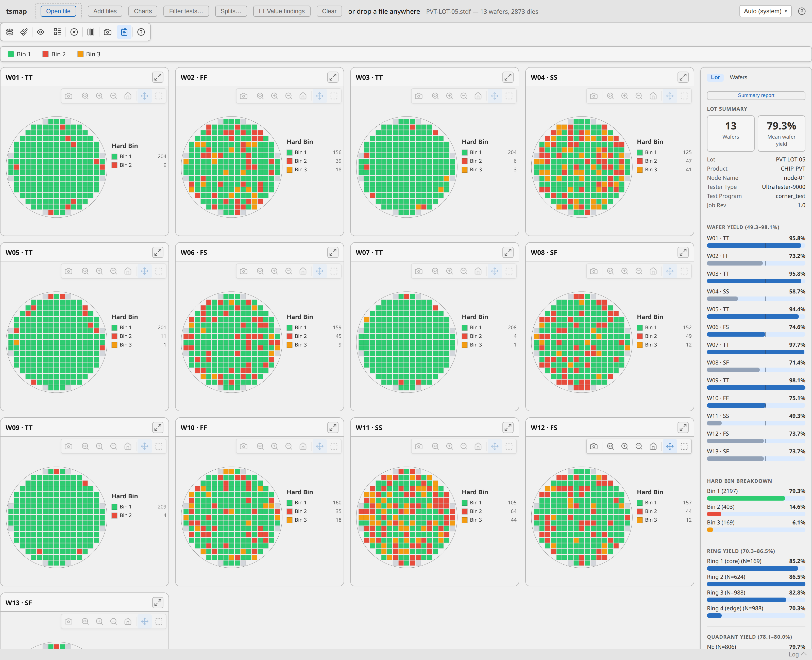Click the W03 · TT wafer map thumbnail

pos(407,167)
